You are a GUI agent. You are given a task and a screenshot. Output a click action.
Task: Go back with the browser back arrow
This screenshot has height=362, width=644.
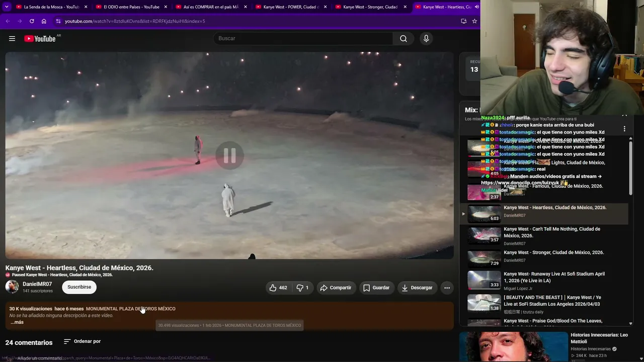(x=8, y=21)
